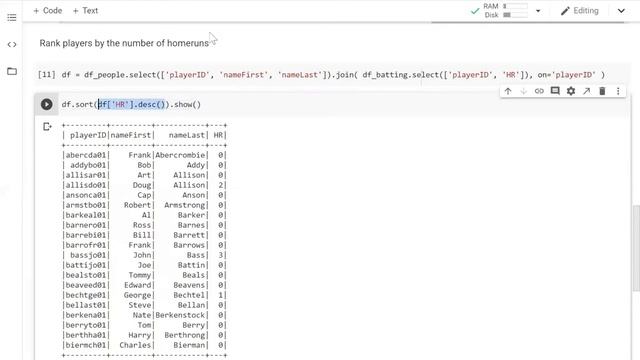Image resolution: width=640 pixels, height=360 pixels.
Task: Select 'Rank players by the number of homeruns' text
Action: click(124, 43)
